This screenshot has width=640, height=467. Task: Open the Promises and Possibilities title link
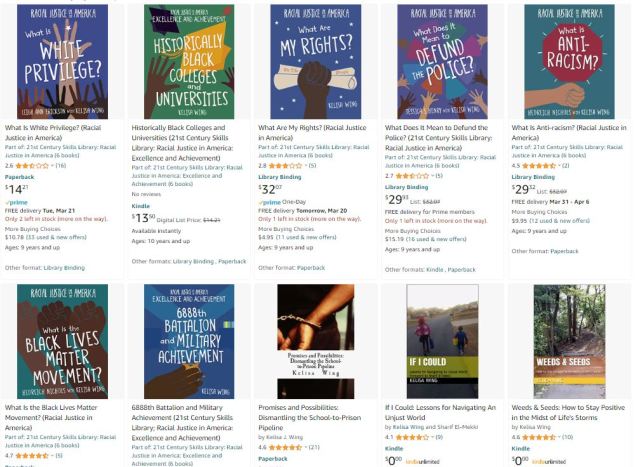coord(309,418)
